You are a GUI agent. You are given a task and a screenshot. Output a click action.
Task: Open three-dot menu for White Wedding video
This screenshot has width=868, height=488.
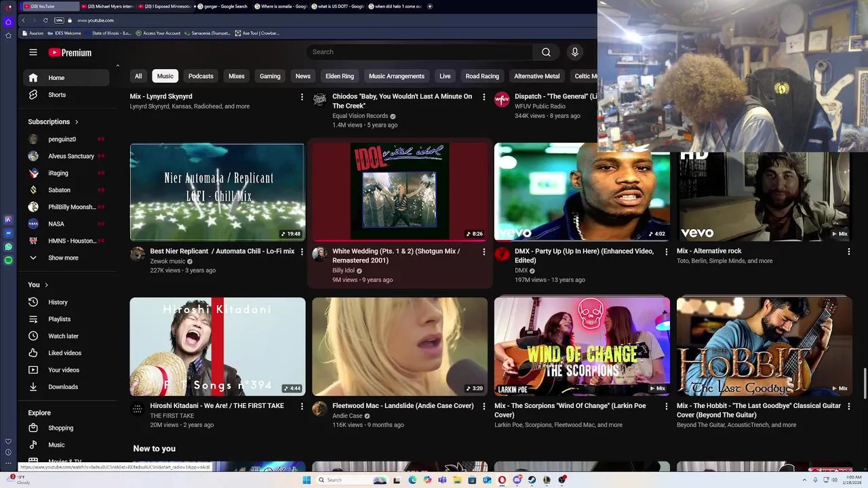click(484, 251)
